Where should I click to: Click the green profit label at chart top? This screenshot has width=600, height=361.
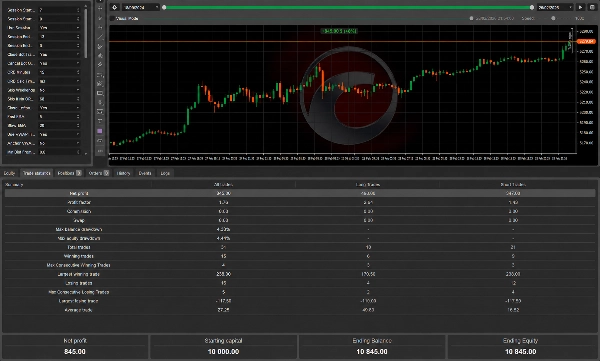coord(339,31)
